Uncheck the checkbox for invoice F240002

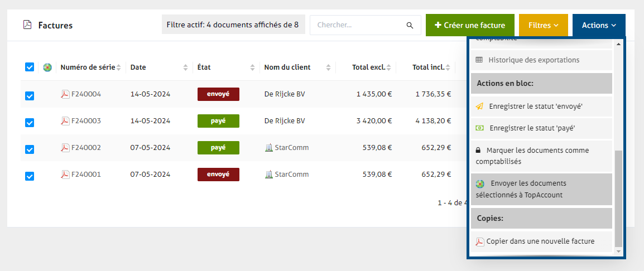point(30,149)
